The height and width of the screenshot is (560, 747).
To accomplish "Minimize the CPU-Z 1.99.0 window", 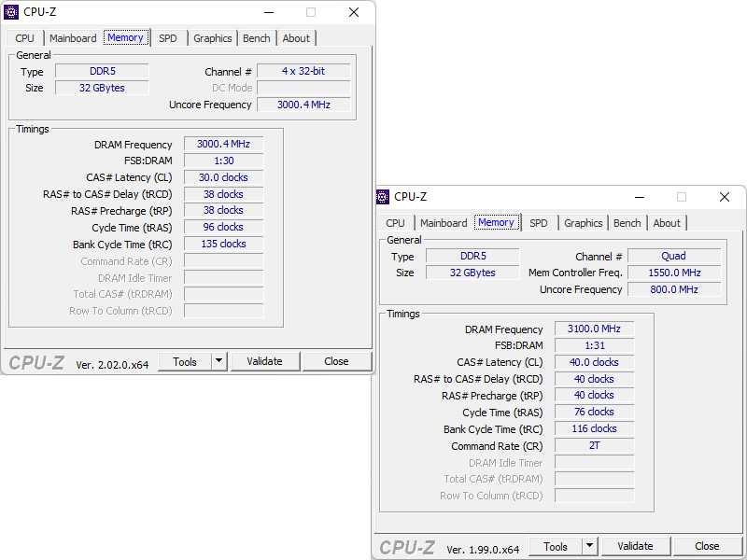I will point(640,197).
